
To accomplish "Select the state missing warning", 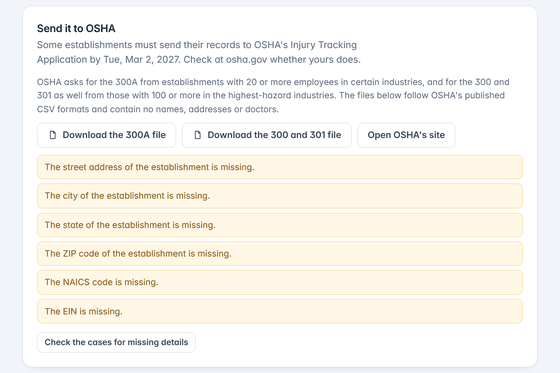I will pos(280,225).
